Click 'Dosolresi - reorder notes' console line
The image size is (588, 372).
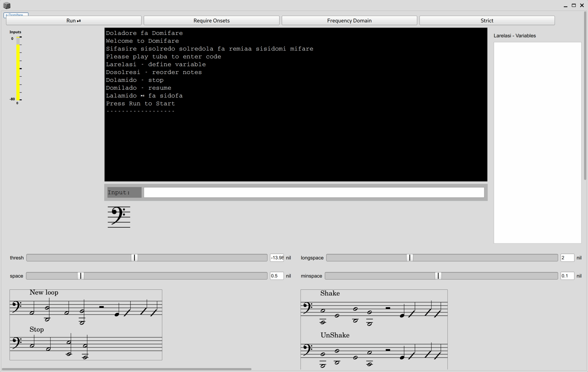154,72
